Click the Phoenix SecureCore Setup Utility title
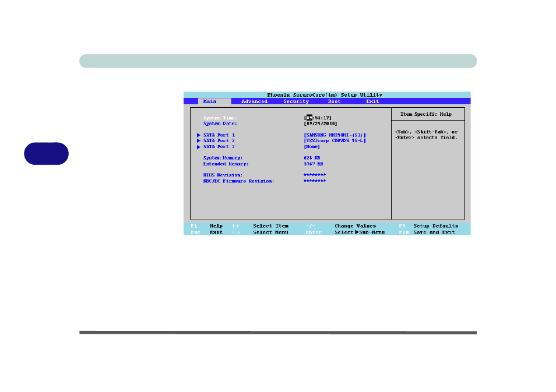 (x=325, y=95)
